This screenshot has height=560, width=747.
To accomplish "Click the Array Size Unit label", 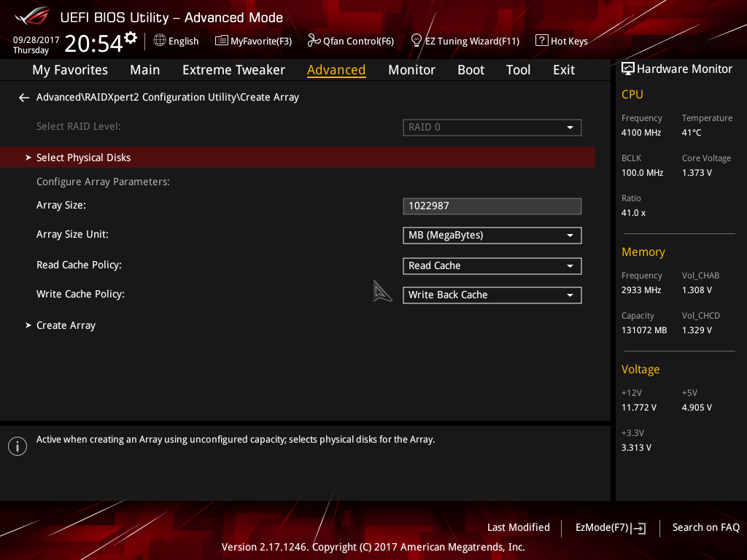I will tap(72, 234).
